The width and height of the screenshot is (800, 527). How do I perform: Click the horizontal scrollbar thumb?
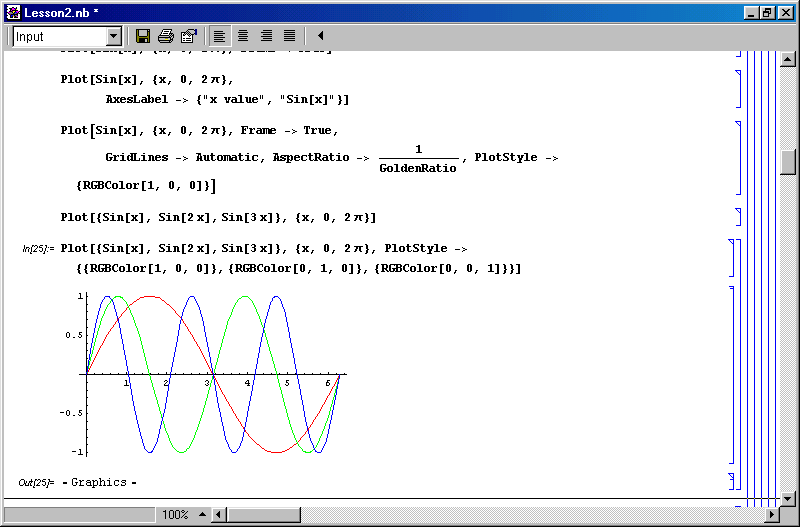(x=263, y=515)
